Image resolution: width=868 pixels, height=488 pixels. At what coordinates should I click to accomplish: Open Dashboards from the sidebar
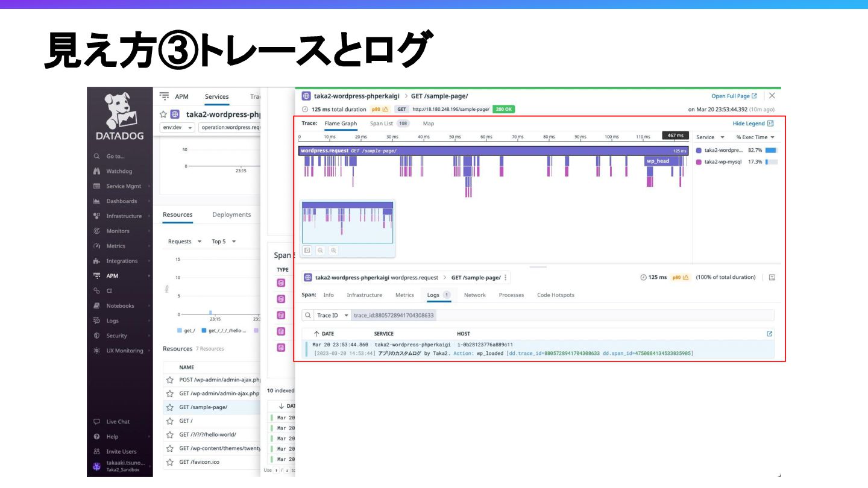point(121,201)
